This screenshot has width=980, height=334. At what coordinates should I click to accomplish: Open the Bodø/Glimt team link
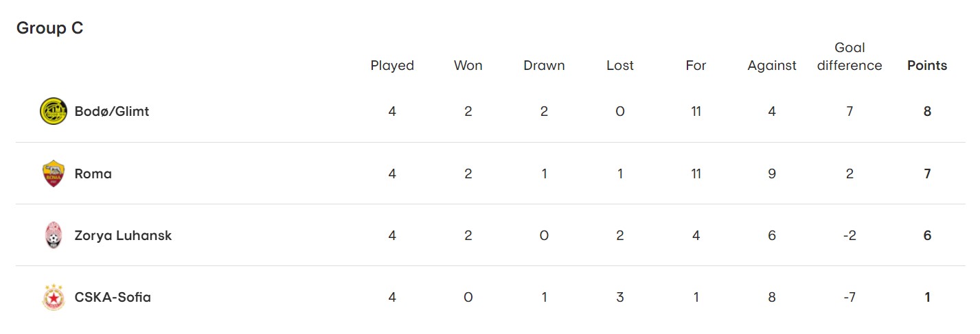point(112,111)
